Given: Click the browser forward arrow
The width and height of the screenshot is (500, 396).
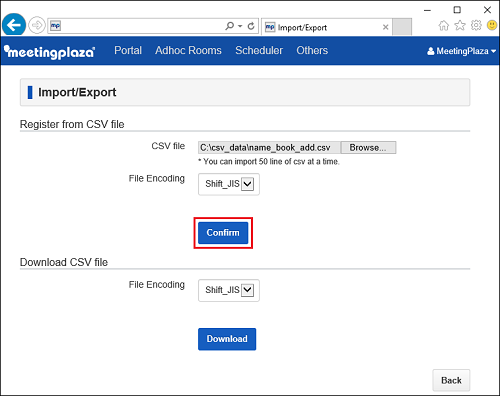Looking at the screenshot, I should coord(36,25).
